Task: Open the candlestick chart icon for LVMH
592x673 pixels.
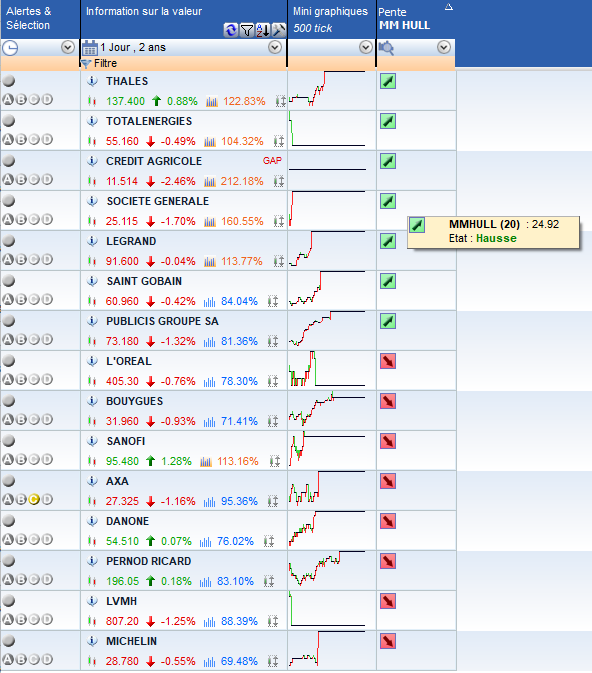Action: tap(91, 621)
